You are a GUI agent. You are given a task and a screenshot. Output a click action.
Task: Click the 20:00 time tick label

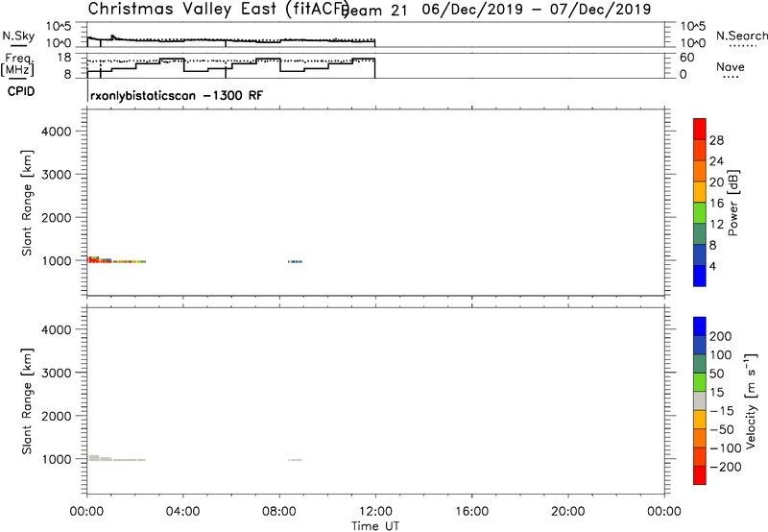(x=567, y=512)
